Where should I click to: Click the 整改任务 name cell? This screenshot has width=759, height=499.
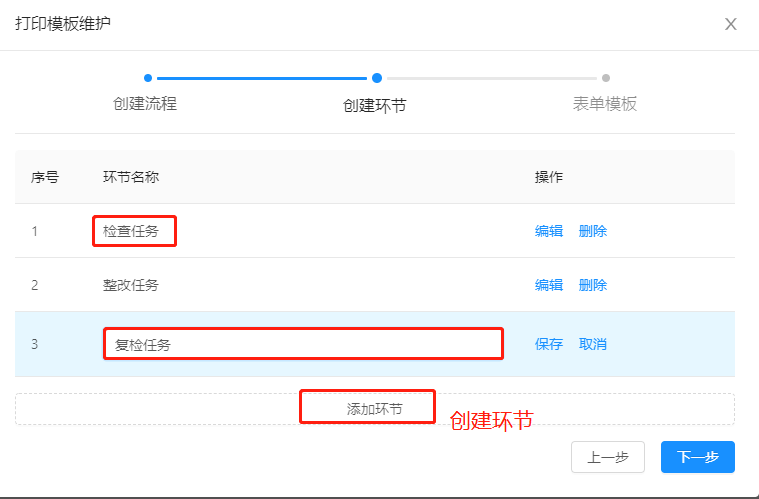[131, 285]
